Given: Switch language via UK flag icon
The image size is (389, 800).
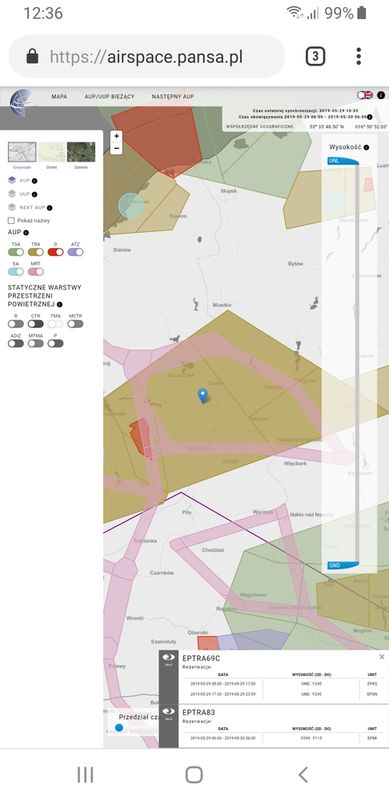Looking at the screenshot, I should 365,95.
